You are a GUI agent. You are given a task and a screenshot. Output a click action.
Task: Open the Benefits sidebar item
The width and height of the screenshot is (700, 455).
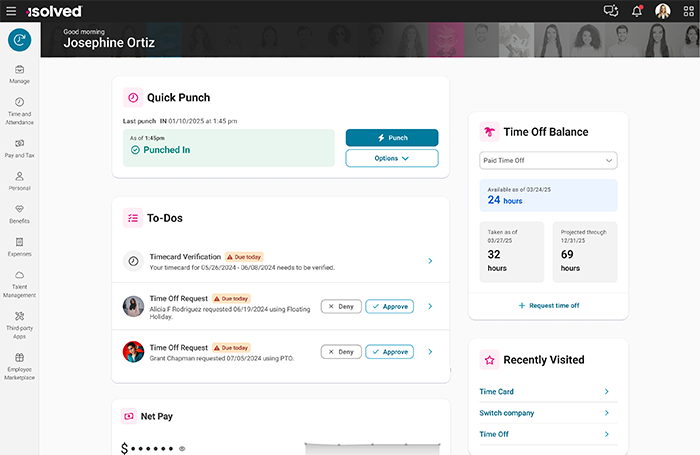pyautogui.click(x=19, y=213)
